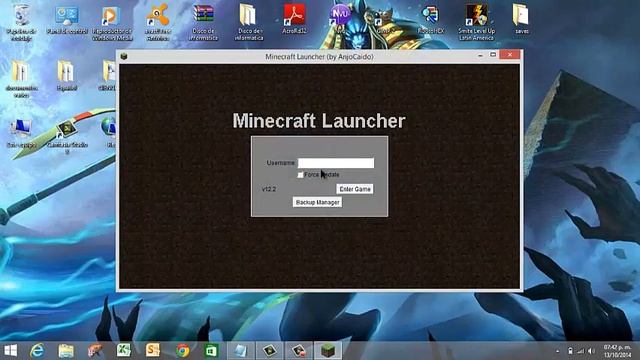Screen dimensions: 640x360
Task: Select the WinRAR archive Disco de informatica
Action: [x=203, y=23]
